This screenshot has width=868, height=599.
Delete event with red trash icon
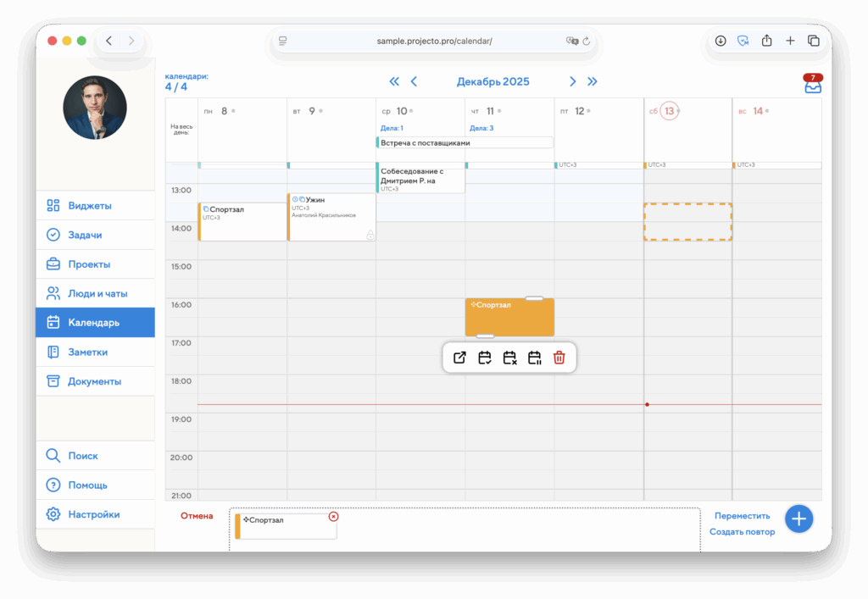pos(559,358)
